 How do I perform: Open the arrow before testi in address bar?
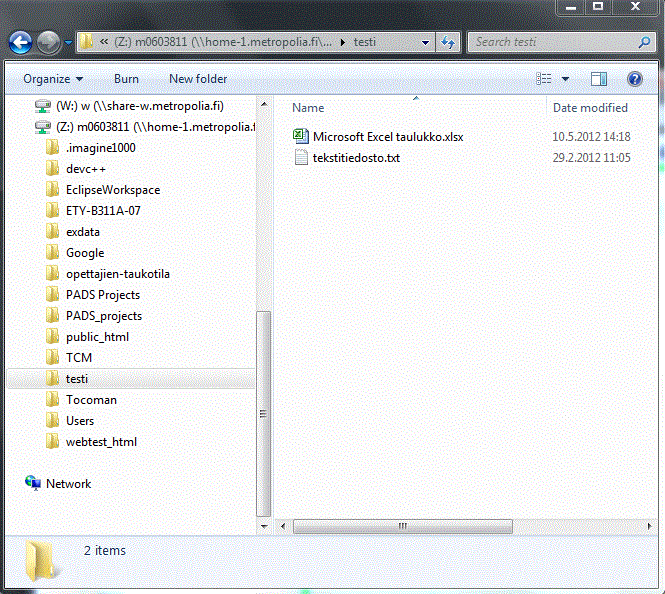point(343,42)
